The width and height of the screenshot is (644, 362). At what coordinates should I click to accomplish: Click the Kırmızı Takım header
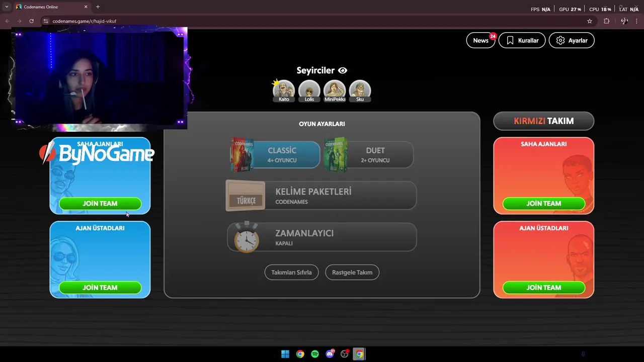[544, 121]
